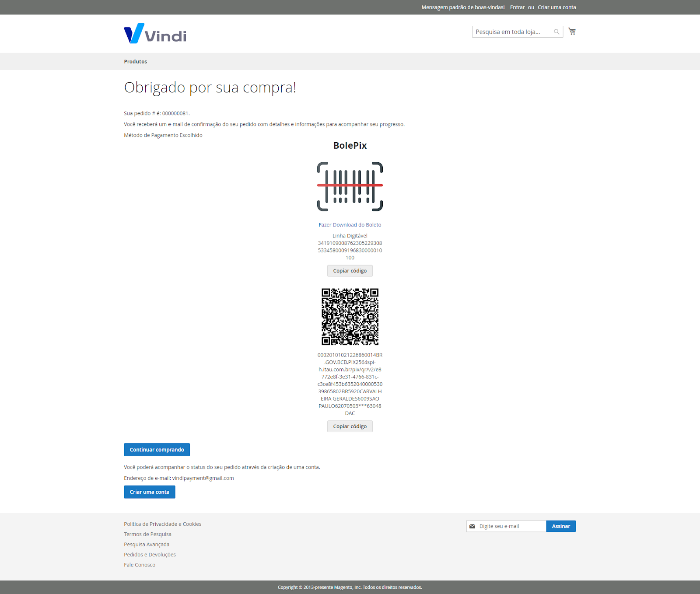Click the Pix QR code image
Viewport: 700px width, 594px height.
pyautogui.click(x=350, y=316)
